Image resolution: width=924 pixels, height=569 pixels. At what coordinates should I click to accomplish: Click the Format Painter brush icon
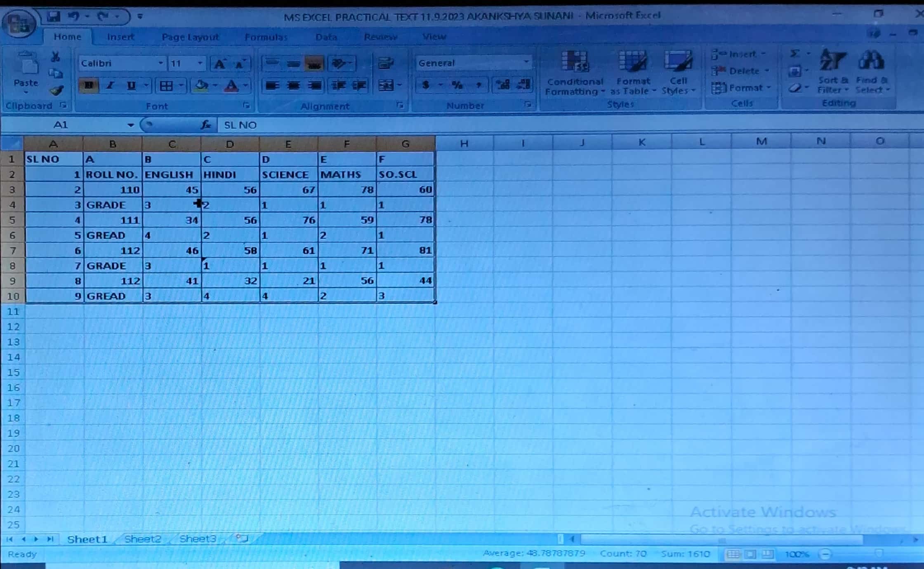pos(57,90)
